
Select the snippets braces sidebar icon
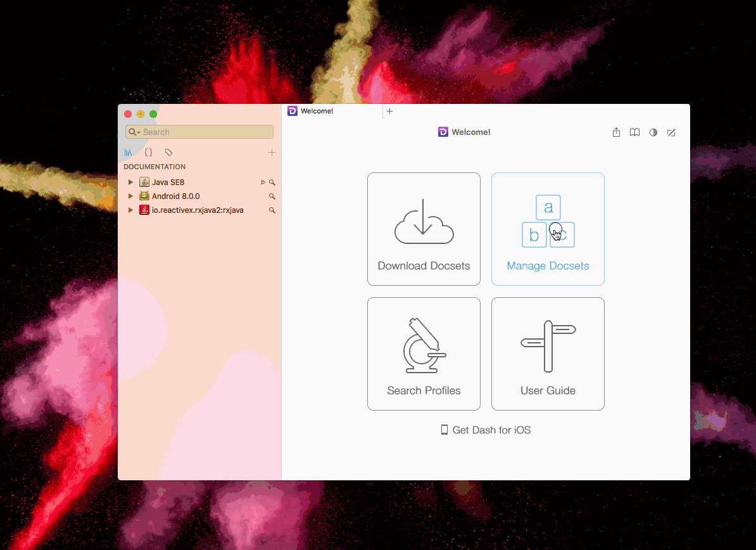coord(149,153)
